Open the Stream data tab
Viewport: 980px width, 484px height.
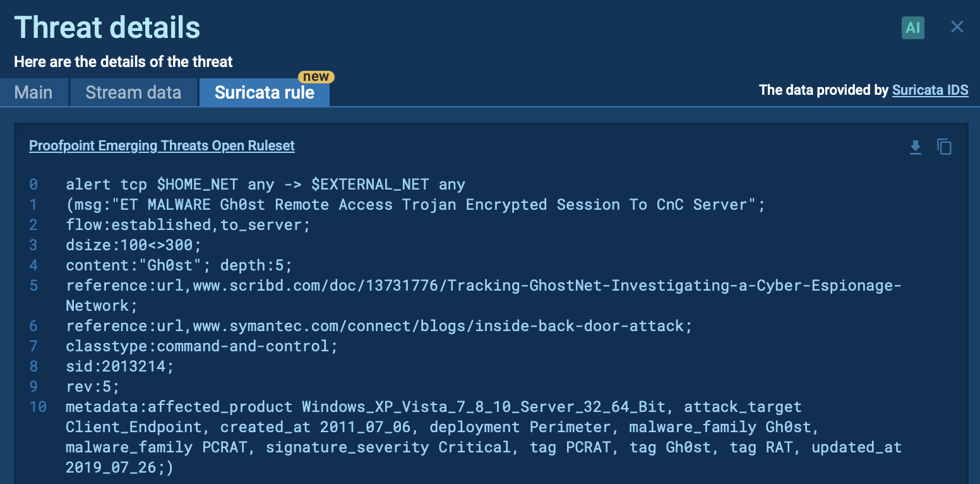pyautogui.click(x=133, y=93)
